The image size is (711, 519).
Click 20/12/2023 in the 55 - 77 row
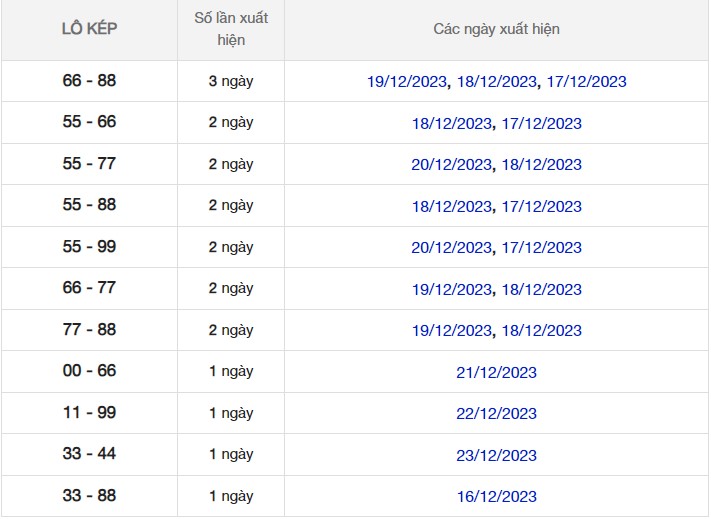tap(452, 165)
